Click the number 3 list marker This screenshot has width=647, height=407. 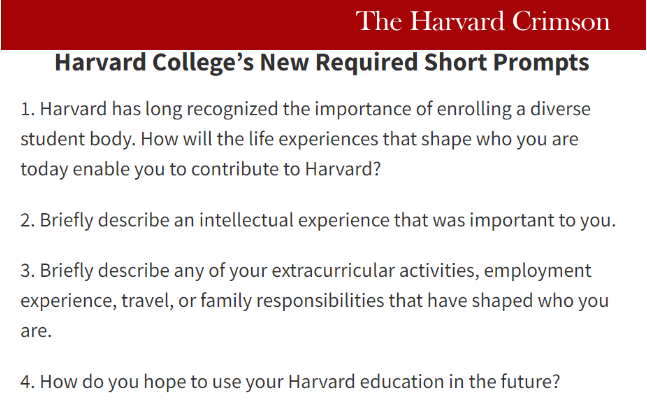pyautogui.click(x=27, y=271)
